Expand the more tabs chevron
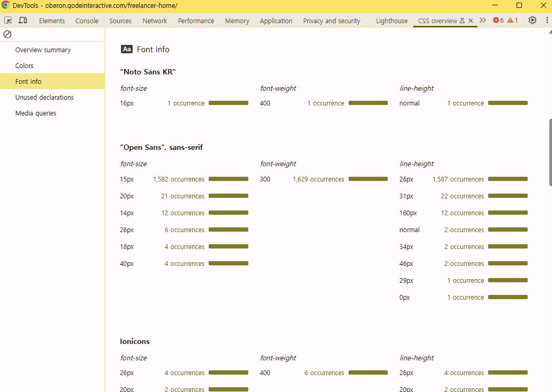Screen dimensions: 552x392 (482, 21)
